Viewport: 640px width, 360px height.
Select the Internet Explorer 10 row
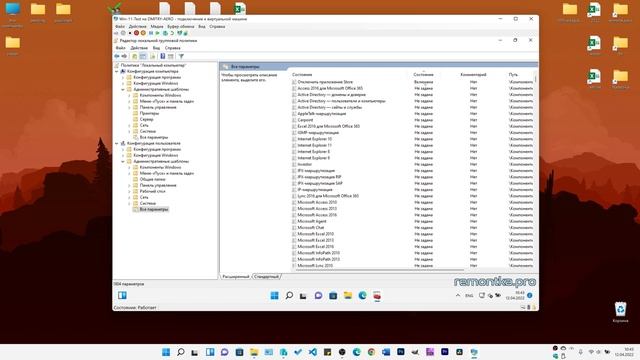pyautogui.click(x=314, y=139)
